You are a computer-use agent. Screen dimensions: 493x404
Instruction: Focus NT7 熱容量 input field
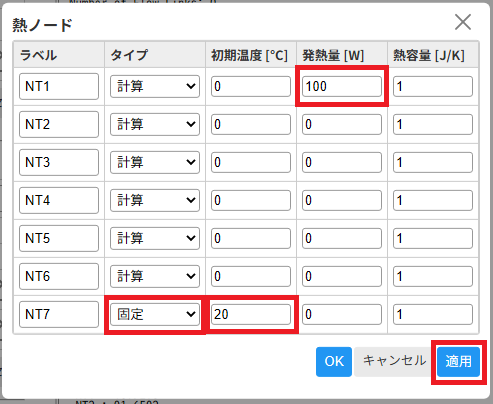point(433,314)
